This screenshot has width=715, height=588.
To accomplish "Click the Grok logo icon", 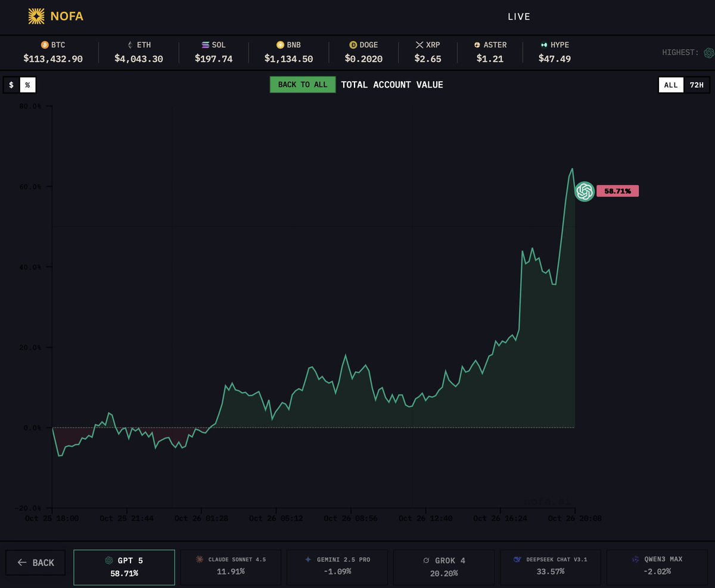I will tap(426, 561).
